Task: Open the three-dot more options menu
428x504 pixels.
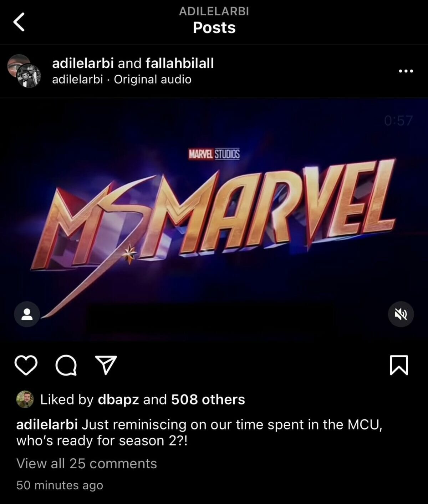Action: [x=406, y=71]
